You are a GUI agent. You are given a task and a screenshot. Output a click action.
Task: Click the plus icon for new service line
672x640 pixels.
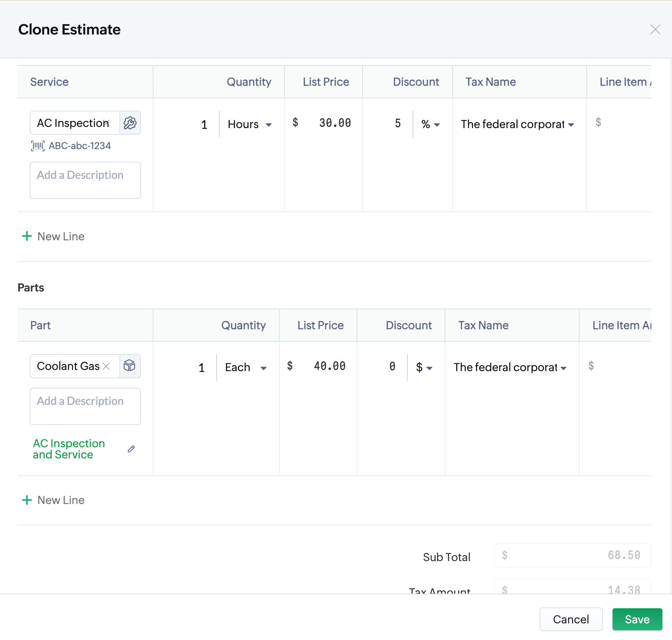click(27, 236)
